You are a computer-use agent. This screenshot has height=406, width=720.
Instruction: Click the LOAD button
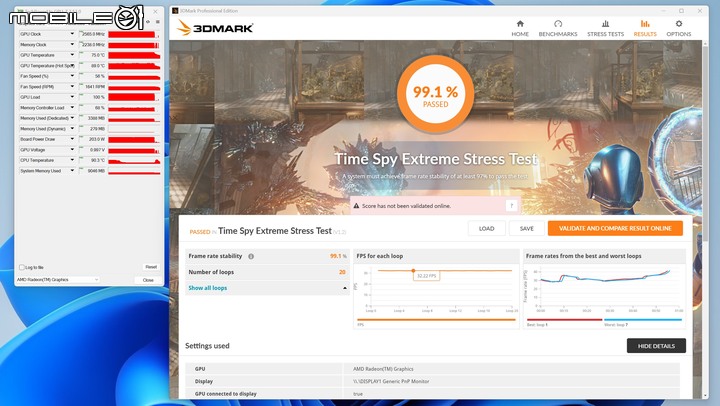pyautogui.click(x=487, y=228)
